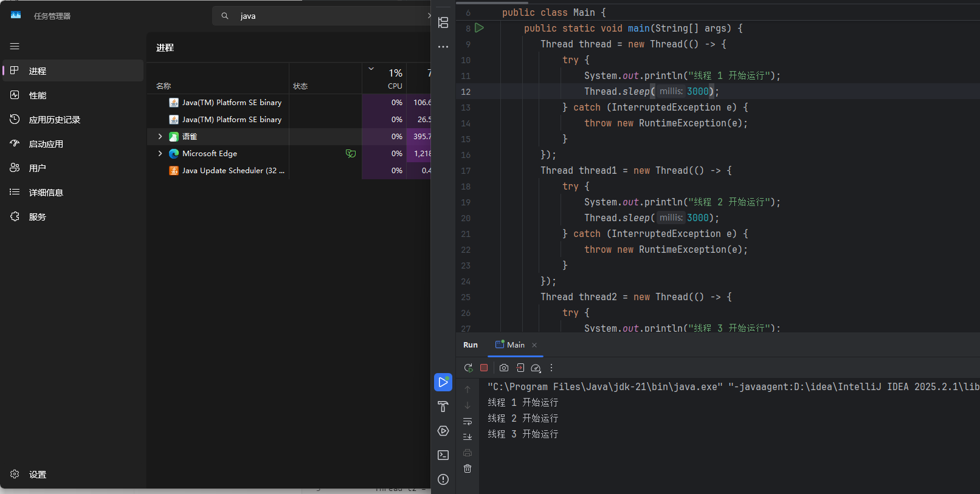The image size is (980, 494).
Task: Click the profiler icon in Run toolbar
Action: click(x=536, y=368)
